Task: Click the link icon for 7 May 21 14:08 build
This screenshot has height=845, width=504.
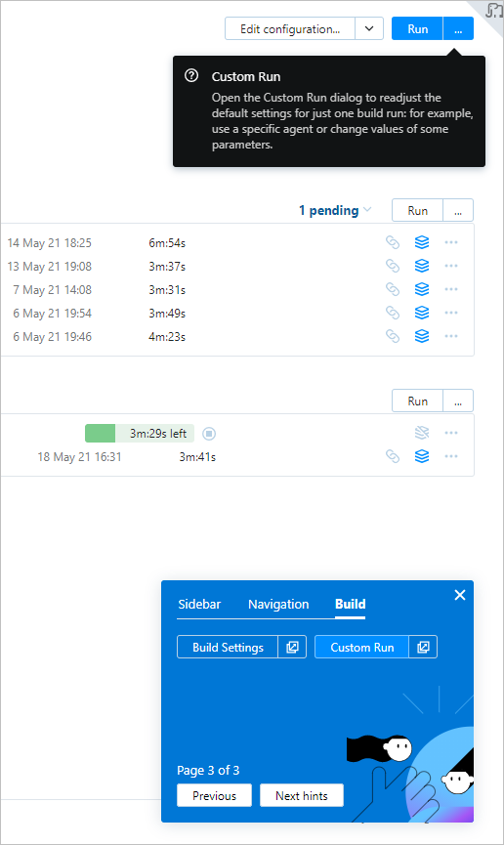Action: (x=393, y=289)
